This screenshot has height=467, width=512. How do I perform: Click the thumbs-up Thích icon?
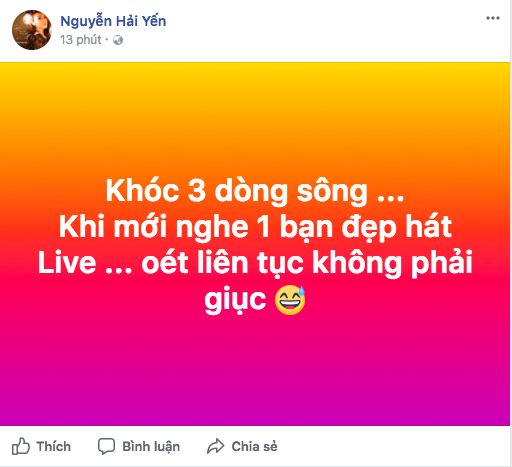[21, 446]
